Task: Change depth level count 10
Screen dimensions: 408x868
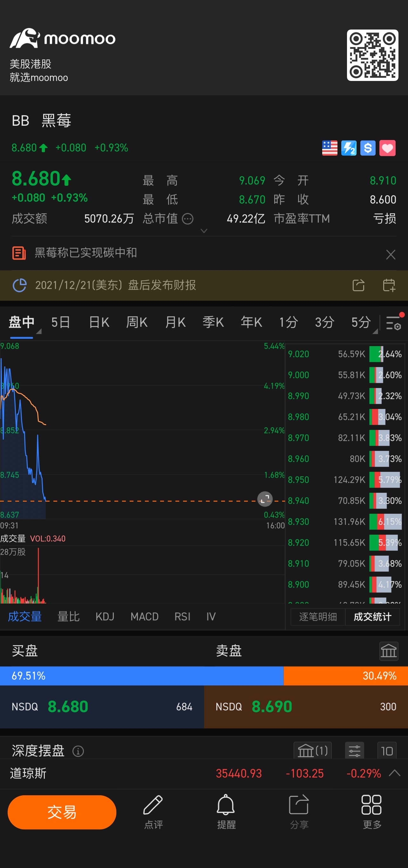Action: point(387,751)
